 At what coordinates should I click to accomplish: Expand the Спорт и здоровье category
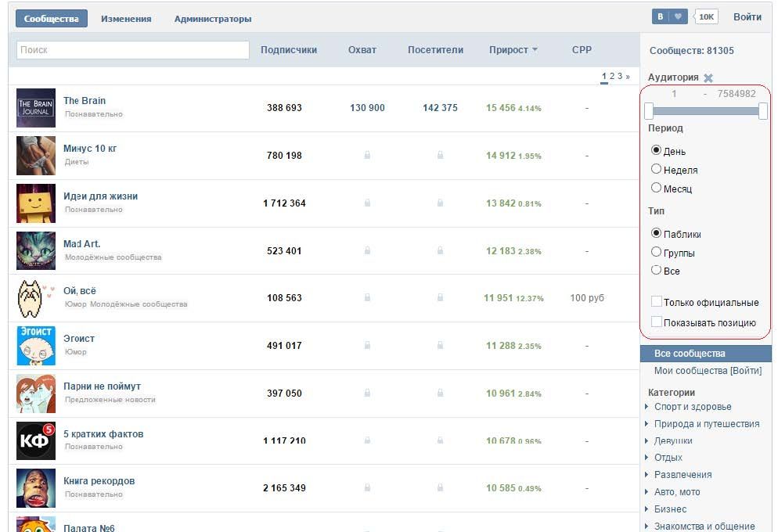647,407
